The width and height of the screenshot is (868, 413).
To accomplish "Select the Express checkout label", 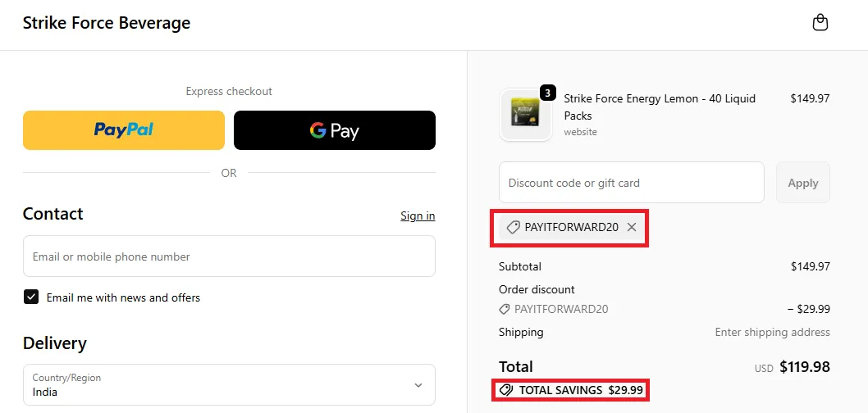I will coord(229,91).
